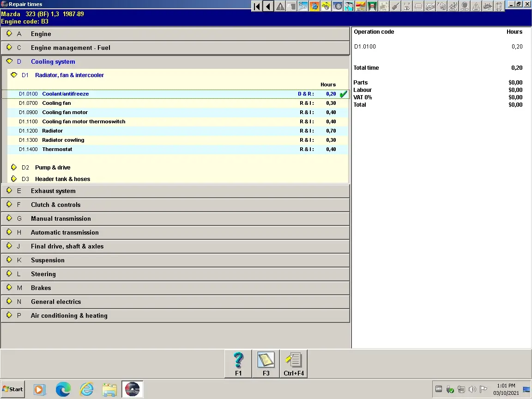Viewport: 532px width, 399px height.
Task: Expand the Engine category arrow
Action: tap(9, 34)
